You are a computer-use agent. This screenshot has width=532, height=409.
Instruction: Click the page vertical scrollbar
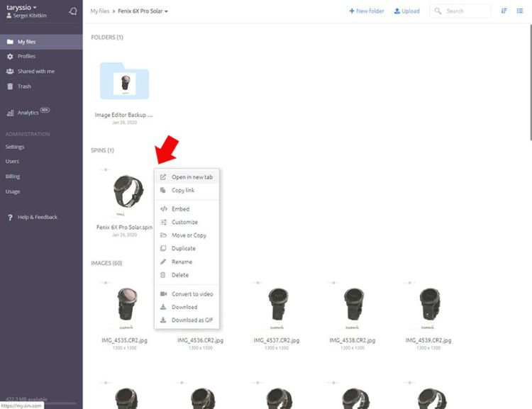pos(531,82)
